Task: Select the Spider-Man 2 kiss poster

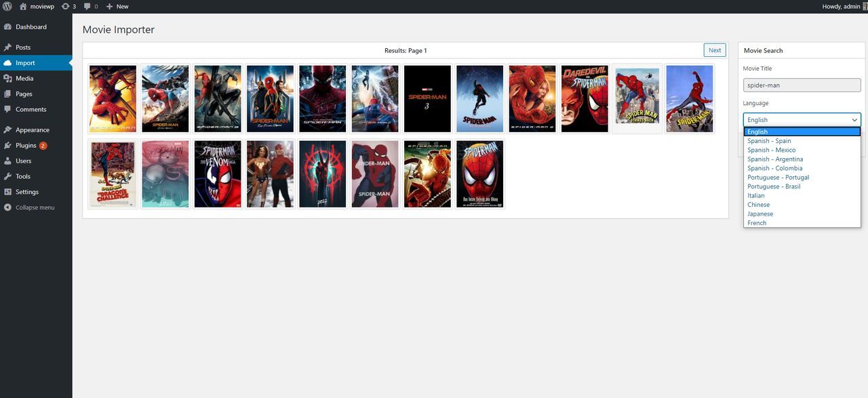Action: pos(532,98)
